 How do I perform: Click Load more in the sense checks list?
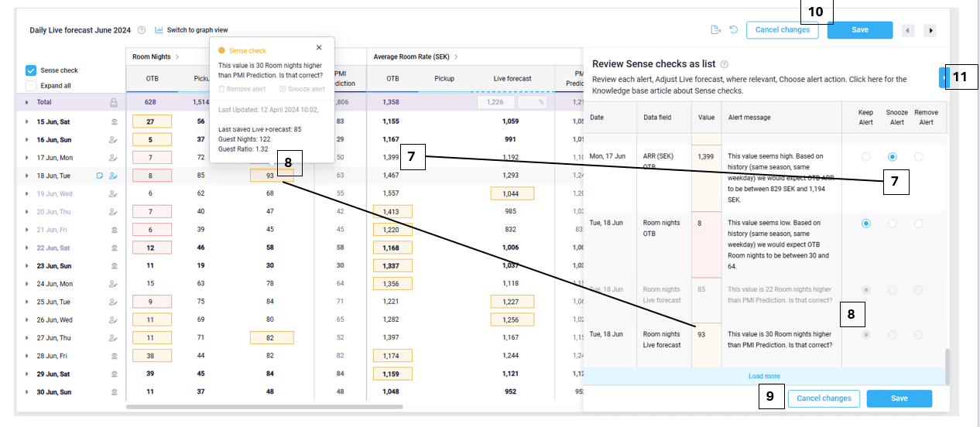click(764, 377)
